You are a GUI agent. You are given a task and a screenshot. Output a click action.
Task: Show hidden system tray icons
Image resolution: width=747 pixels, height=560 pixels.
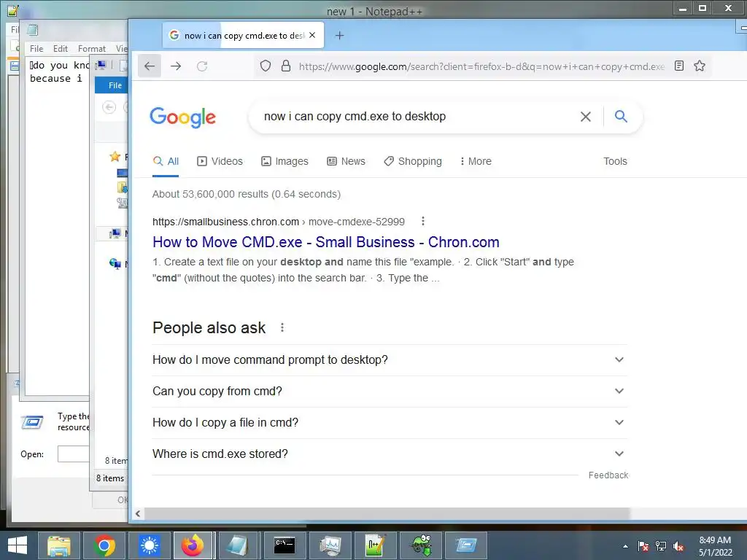[x=625, y=546]
